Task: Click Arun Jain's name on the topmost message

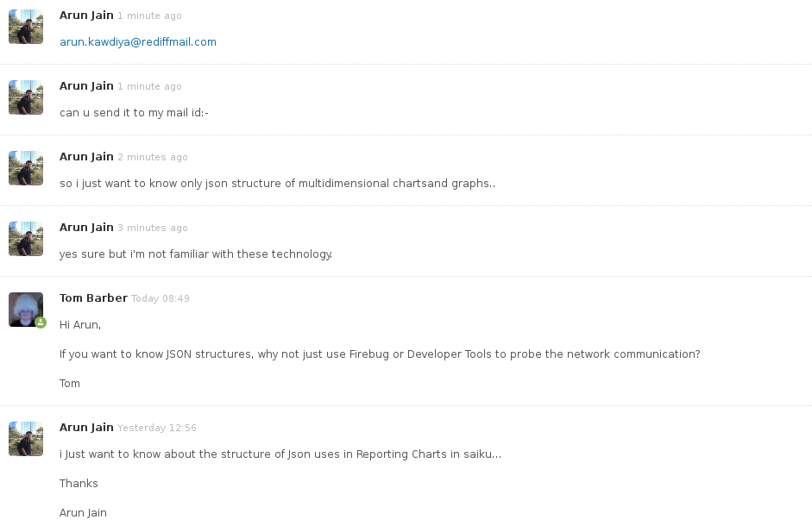Action: pyautogui.click(x=86, y=16)
